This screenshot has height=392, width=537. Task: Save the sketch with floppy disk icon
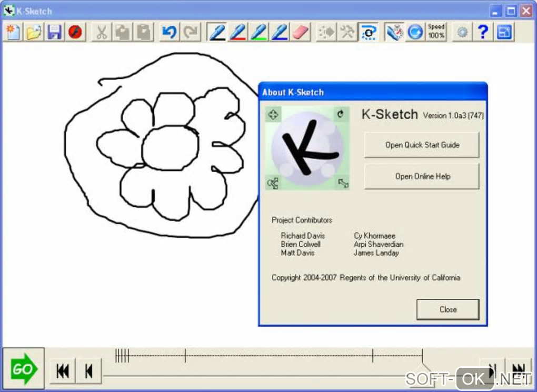coord(54,33)
